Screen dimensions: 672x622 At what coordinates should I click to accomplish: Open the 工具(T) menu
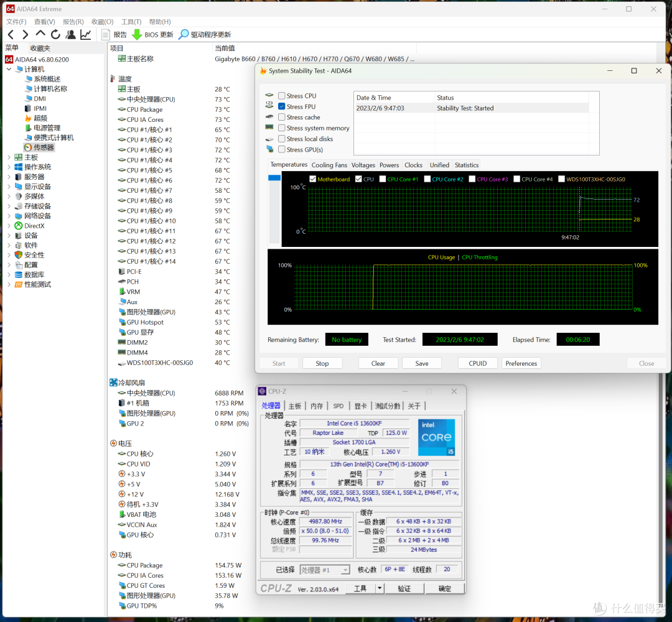[131, 21]
